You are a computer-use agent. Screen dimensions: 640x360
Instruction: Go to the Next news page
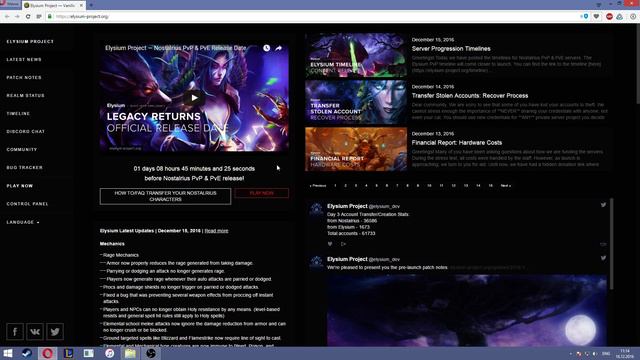pos(506,186)
